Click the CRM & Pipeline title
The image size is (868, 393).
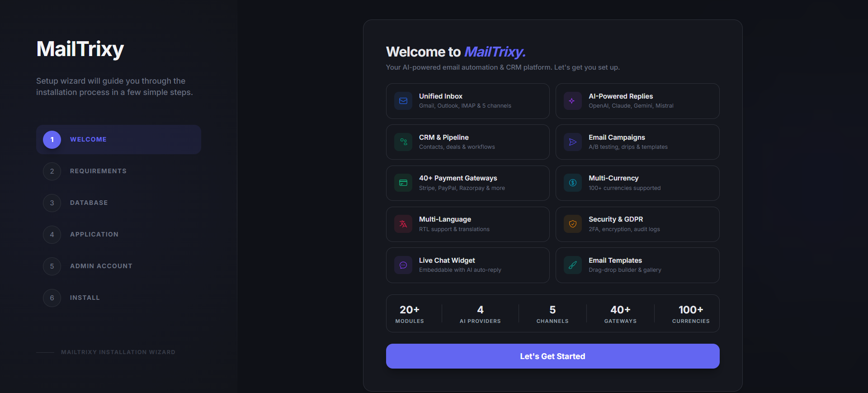pos(444,137)
